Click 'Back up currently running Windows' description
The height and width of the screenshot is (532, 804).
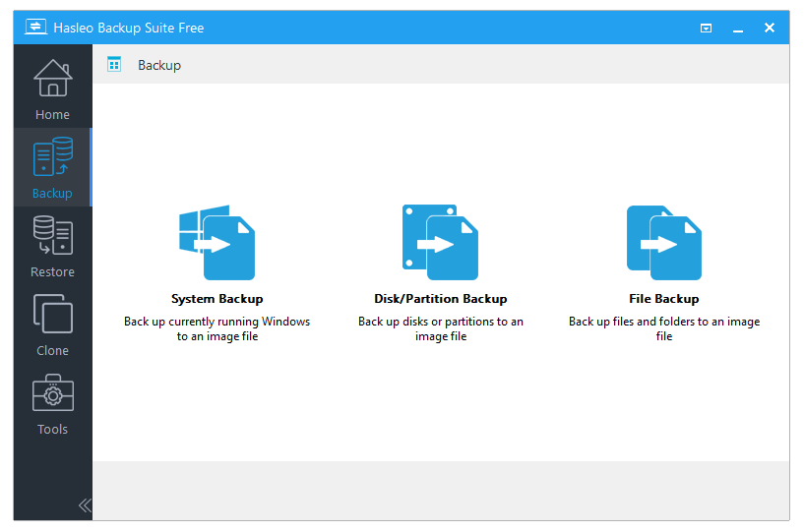[216, 328]
